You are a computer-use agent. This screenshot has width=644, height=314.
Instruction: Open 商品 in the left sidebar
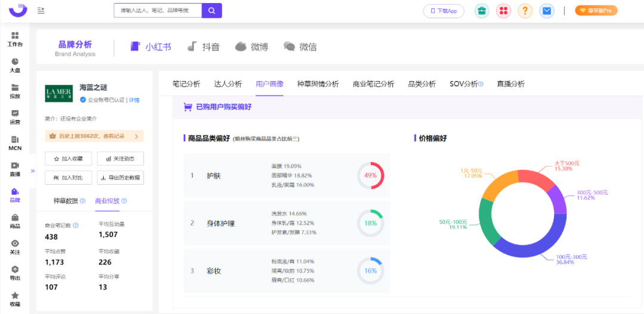(15, 221)
